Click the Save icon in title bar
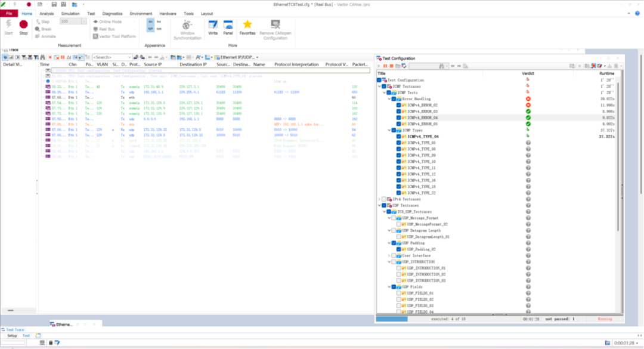Viewport: 644px width, 349px height. pyautogui.click(x=54, y=4)
